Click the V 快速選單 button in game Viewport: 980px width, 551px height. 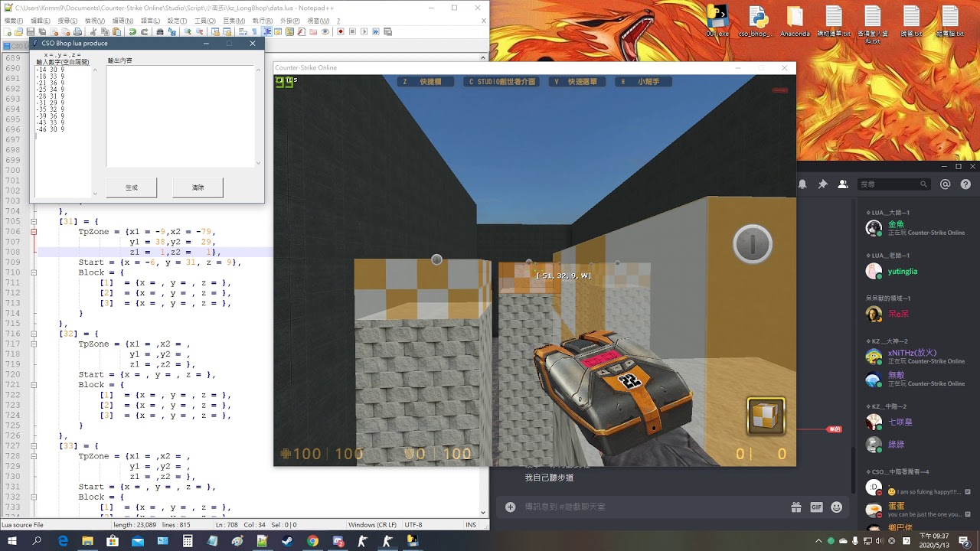pyautogui.click(x=577, y=82)
